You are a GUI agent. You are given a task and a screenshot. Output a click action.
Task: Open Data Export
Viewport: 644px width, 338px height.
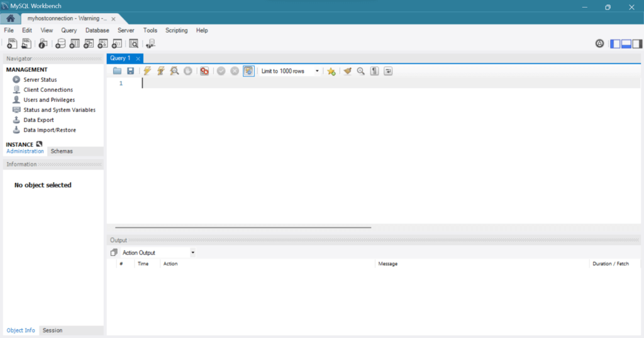tap(38, 120)
